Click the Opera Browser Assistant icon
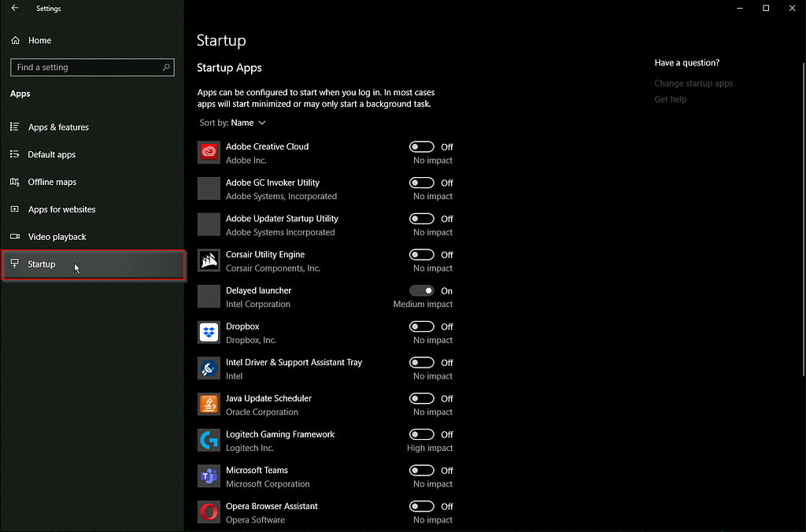This screenshot has width=806, height=532. coord(209,512)
